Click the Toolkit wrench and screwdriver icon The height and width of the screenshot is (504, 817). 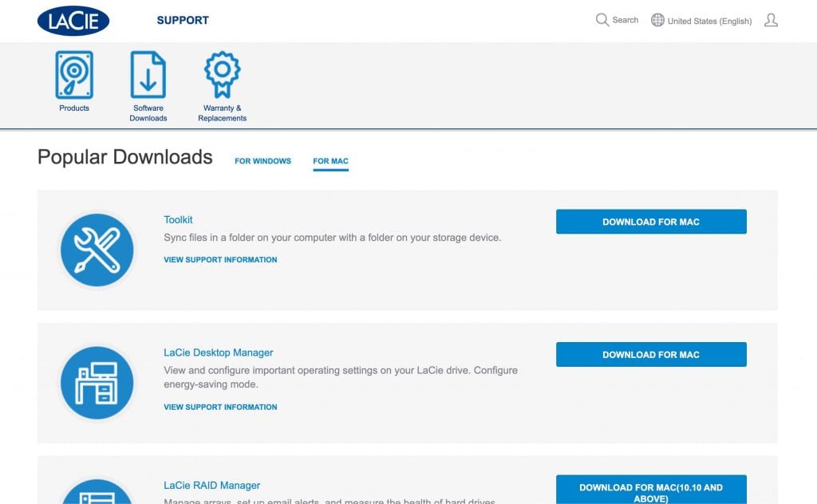coord(97,250)
